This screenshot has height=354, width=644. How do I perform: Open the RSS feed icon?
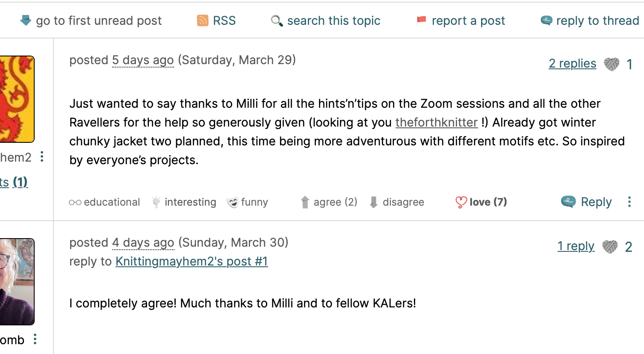(x=202, y=20)
